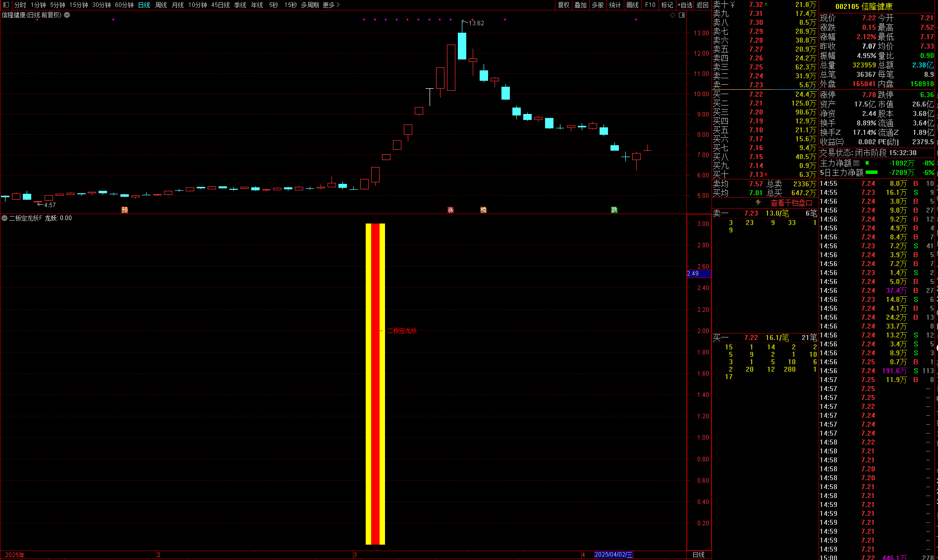Click the 13.62 high price flag marker
The height and width of the screenshot is (560, 938).
click(473, 23)
